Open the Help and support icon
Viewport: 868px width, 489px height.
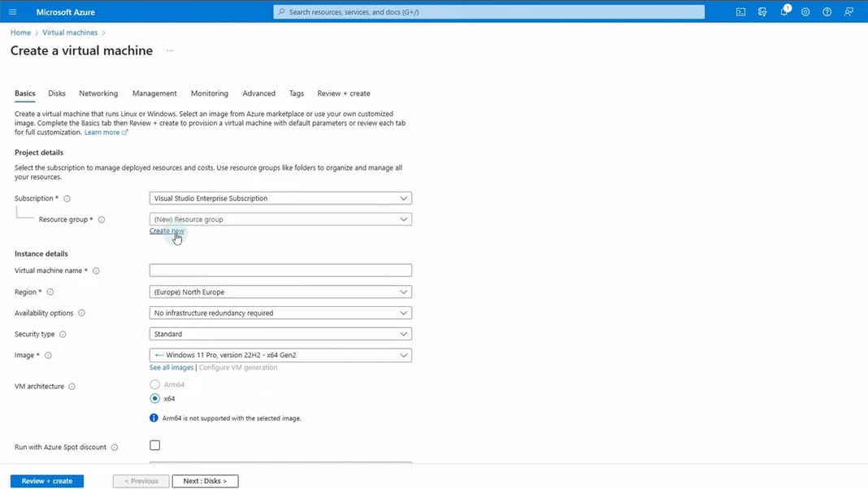(827, 11)
